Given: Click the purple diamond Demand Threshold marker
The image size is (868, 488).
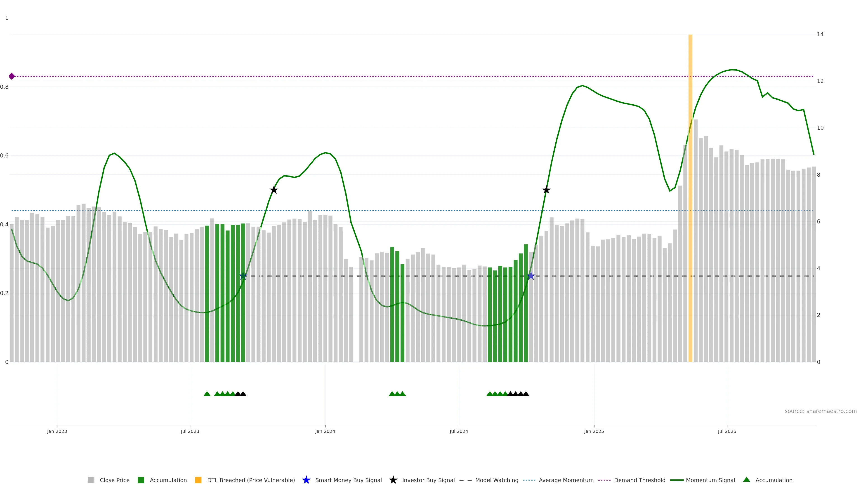Looking at the screenshot, I should [x=12, y=76].
